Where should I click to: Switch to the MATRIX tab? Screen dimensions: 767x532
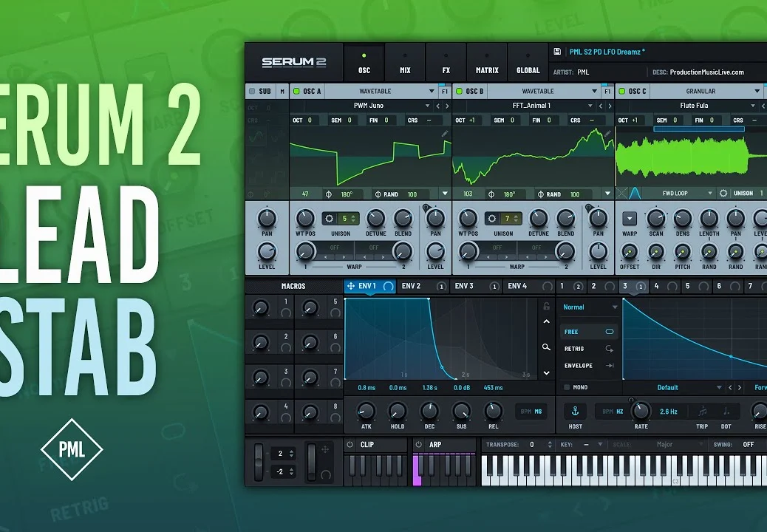[487, 63]
